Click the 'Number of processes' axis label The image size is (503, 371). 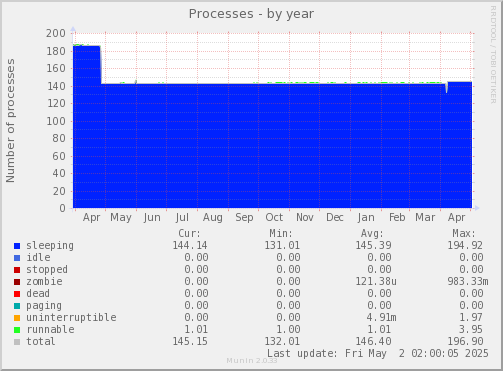click(x=10, y=121)
